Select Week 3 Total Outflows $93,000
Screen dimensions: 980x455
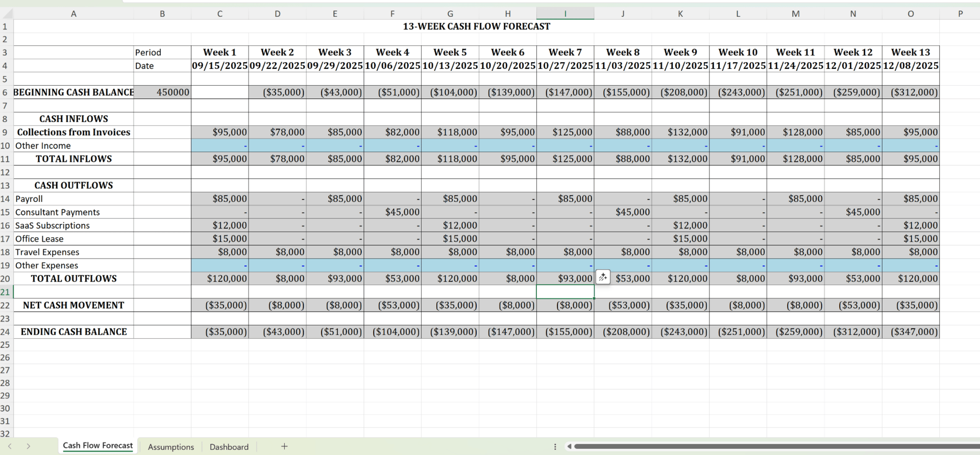335,279
